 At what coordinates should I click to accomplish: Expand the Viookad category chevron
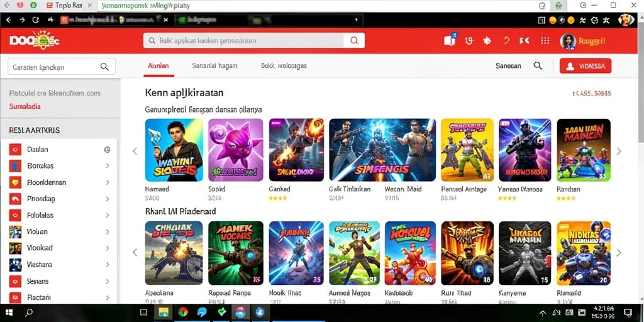[x=107, y=248]
